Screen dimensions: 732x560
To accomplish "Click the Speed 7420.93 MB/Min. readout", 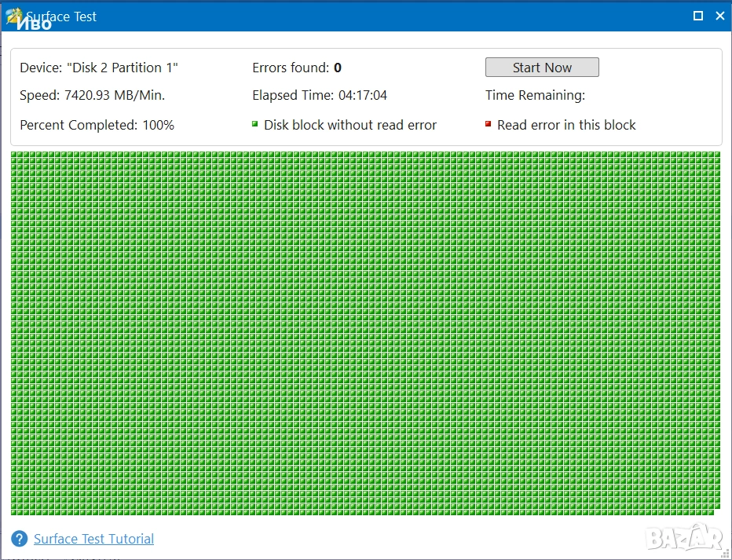I will [92, 95].
